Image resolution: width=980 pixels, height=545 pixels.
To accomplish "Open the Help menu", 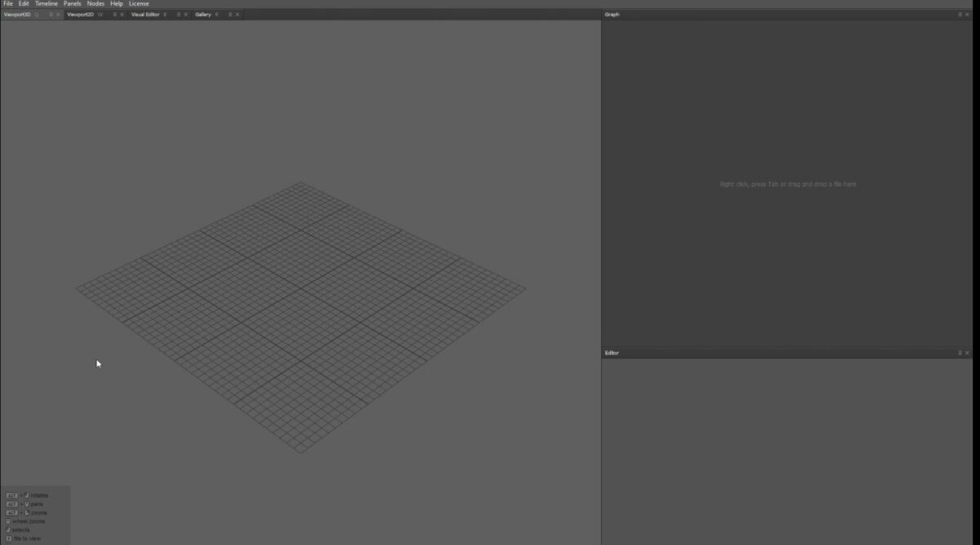I will pos(115,3).
